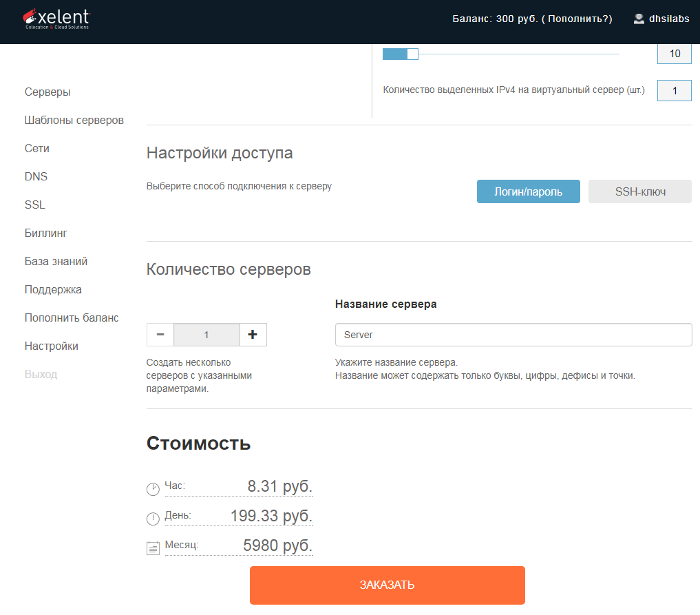
Task: Click the Баланс: 300 руб. text
Action: pyautogui.click(x=495, y=19)
